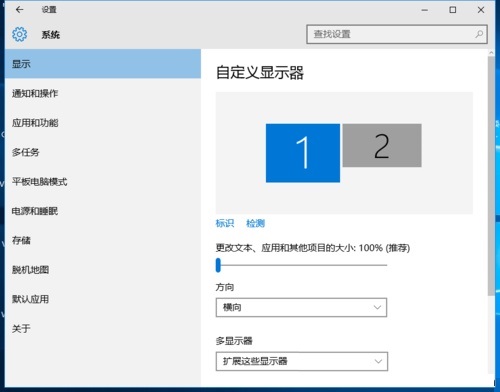The image size is (500, 392).
Task: Open the 方向 横向 dropdown
Action: click(x=301, y=307)
